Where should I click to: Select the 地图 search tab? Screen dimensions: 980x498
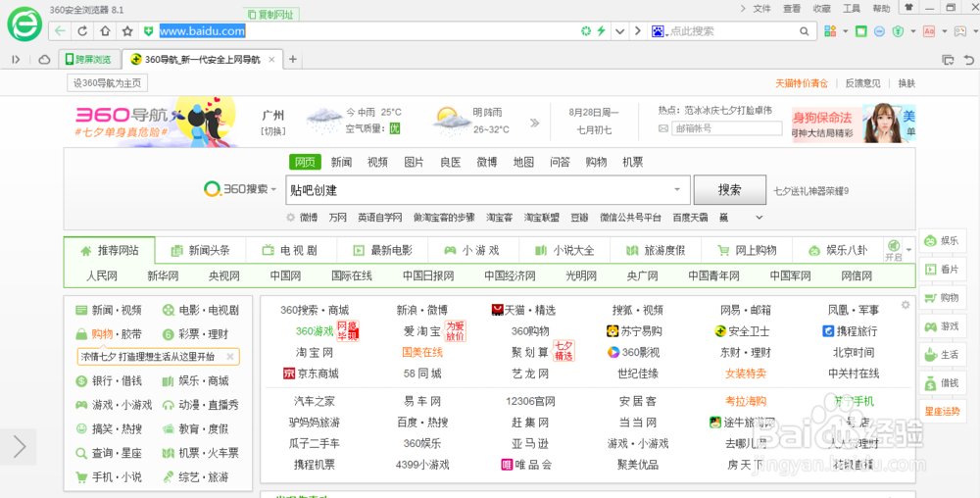pyautogui.click(x=523, y=162)
